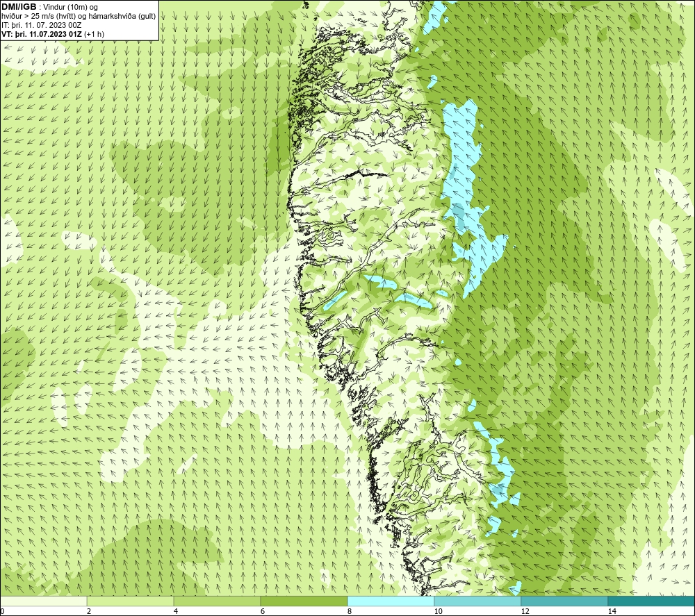Click the 'DMI/IGB' title text
Image resolution: width=695 pixels, height=616 pixels.
19,7
